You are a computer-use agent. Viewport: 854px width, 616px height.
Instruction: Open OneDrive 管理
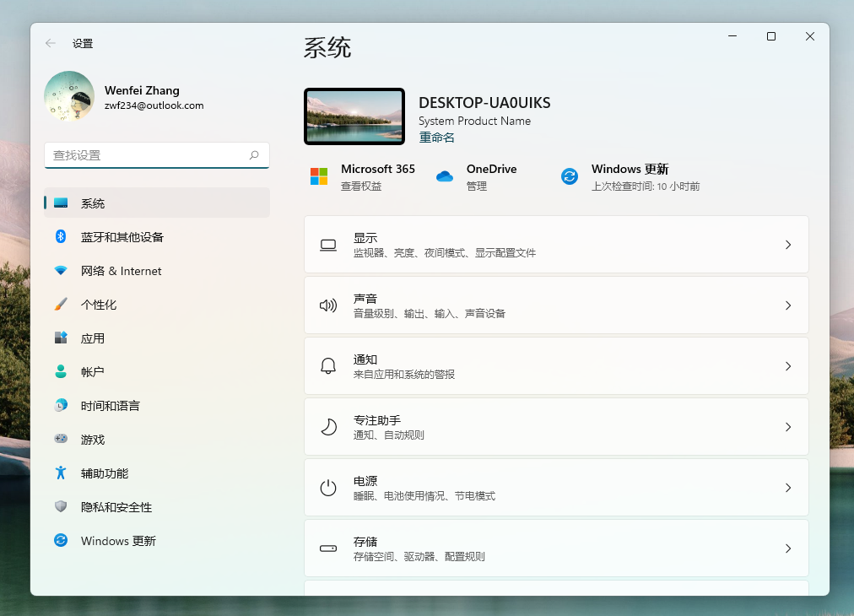(x=477, y=186)
